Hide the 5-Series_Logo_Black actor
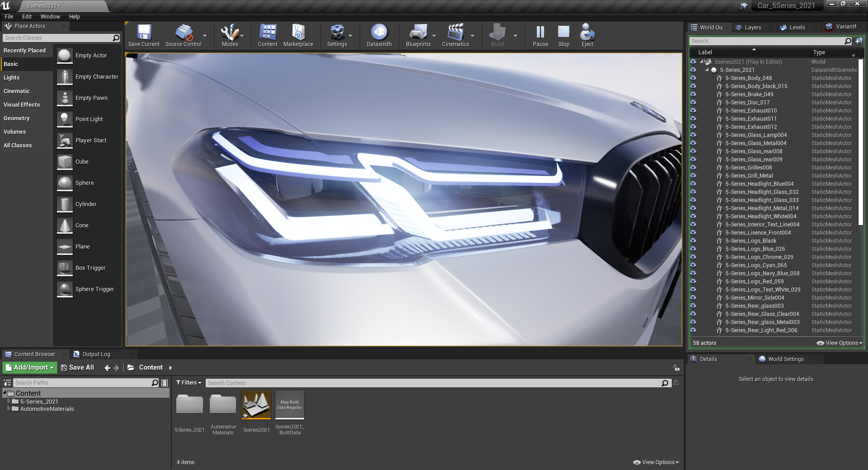The image size is (868, 470). [x=693, y=241]
